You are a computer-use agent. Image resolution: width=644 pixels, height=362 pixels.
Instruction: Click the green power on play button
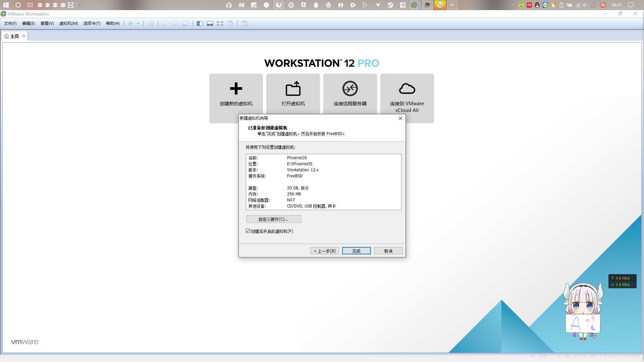click(x=131, y=23)
